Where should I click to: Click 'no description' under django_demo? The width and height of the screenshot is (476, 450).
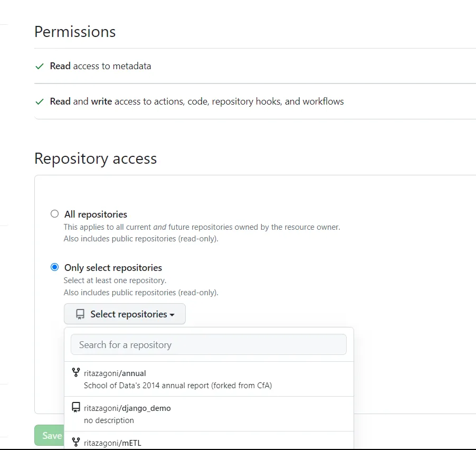click(109, 420)
